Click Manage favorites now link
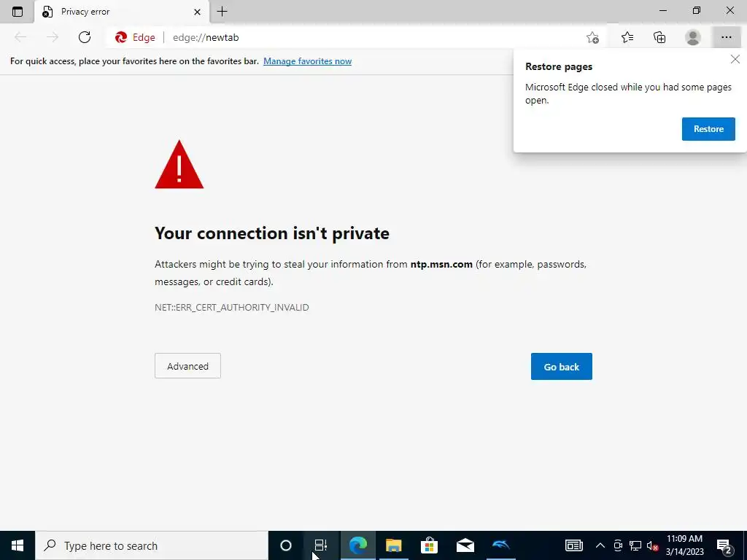747x560 pixels. (307, 61)
